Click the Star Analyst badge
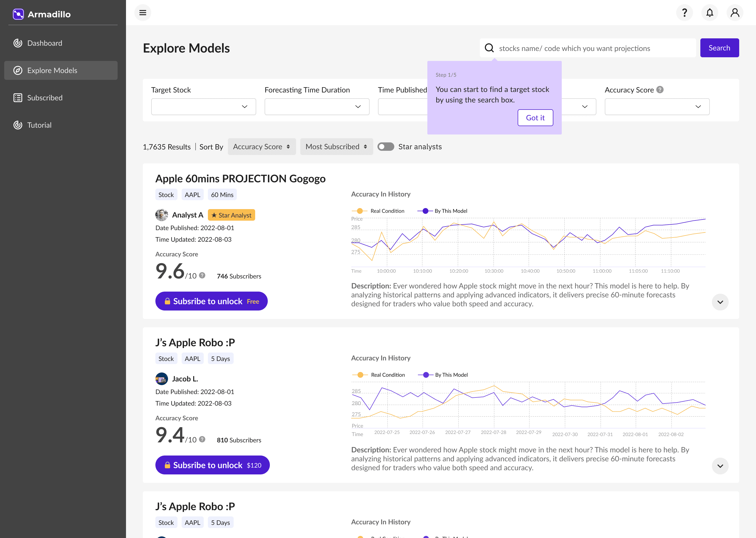Screen dimensions: 756x538 point(231,215)
